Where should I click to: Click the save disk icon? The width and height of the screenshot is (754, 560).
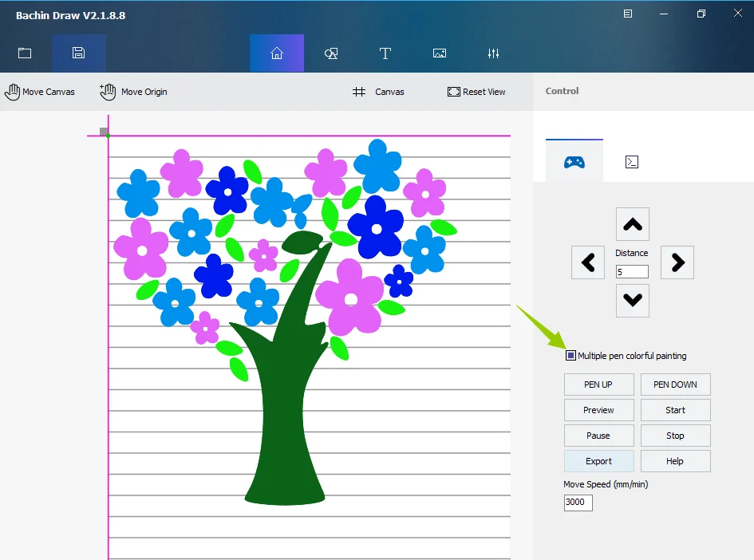78,53
